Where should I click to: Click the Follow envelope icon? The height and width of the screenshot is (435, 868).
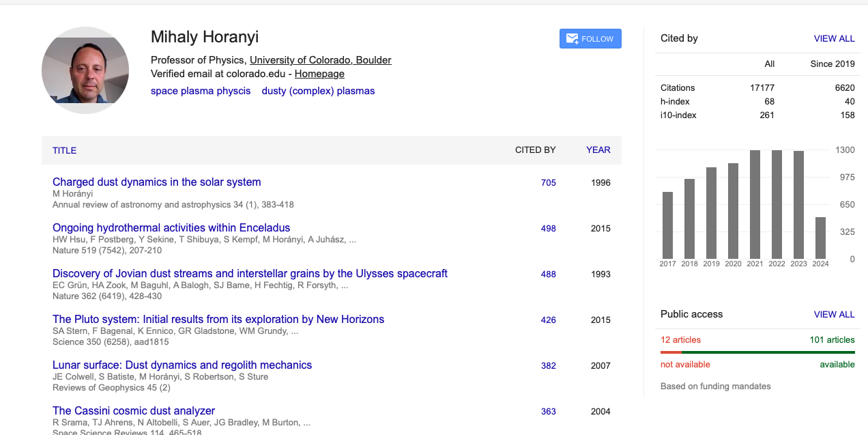click(x=572, y=39)
